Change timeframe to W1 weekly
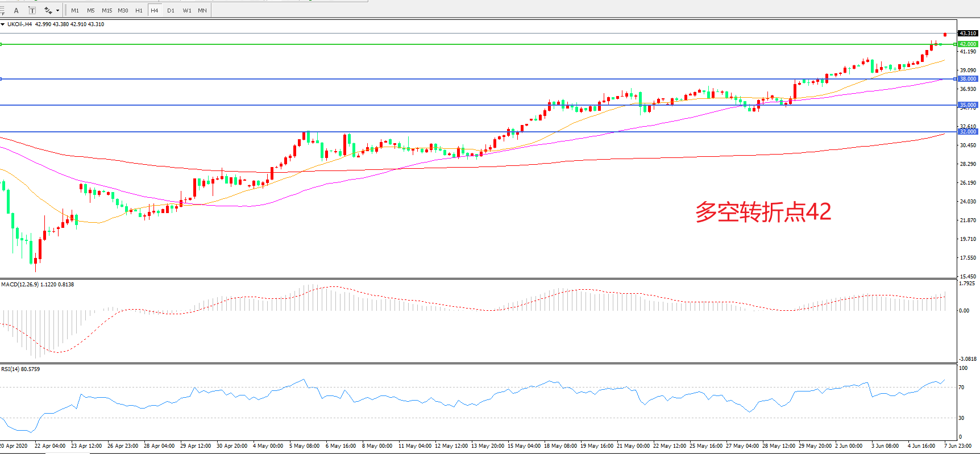Screen dimensions: 980x454 [187, 10]
